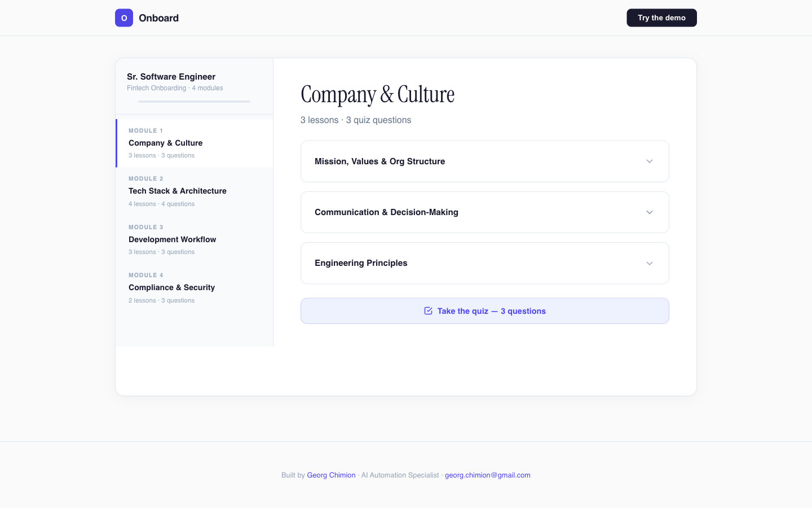Click '3 lessons · 3 quiz questions' text
812x508 pixels.
click(x=356, y=120)
